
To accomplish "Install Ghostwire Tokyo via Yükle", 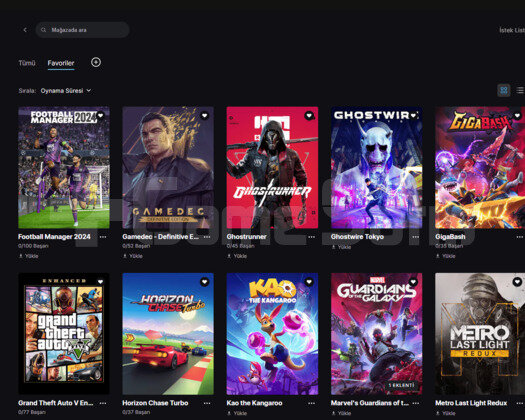I will click(x=341, y=247).
